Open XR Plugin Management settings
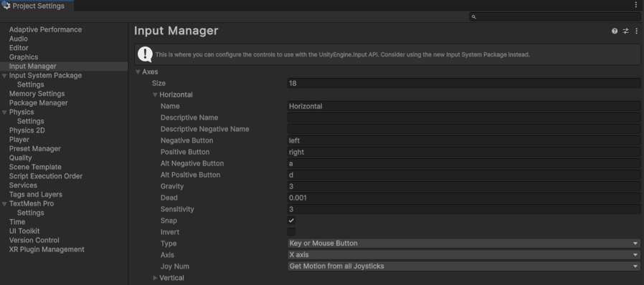Viewport: 644px width, 285px height. tap(47, 249)
